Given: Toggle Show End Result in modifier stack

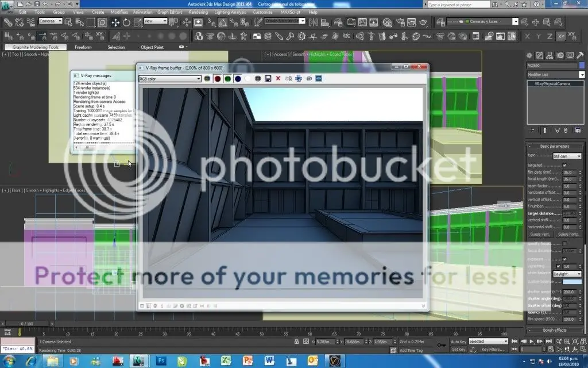Looking at the screenshot, I should [x=545, y=131].
